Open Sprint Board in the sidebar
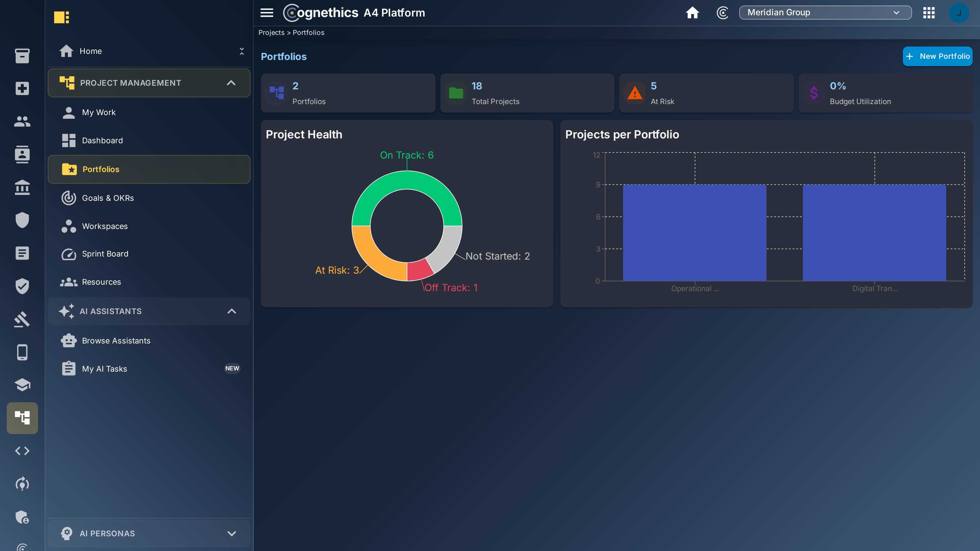Screen dimensions: 980x551 pos(149,254)
